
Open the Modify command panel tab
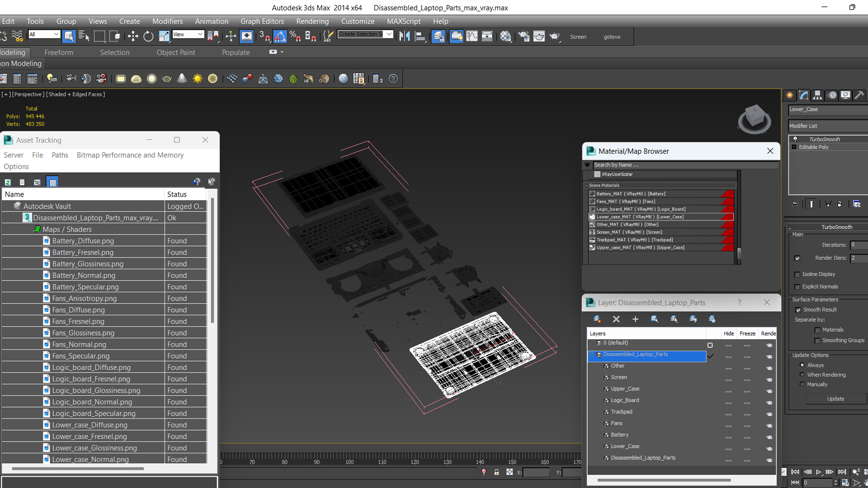(x=804, y=95)
